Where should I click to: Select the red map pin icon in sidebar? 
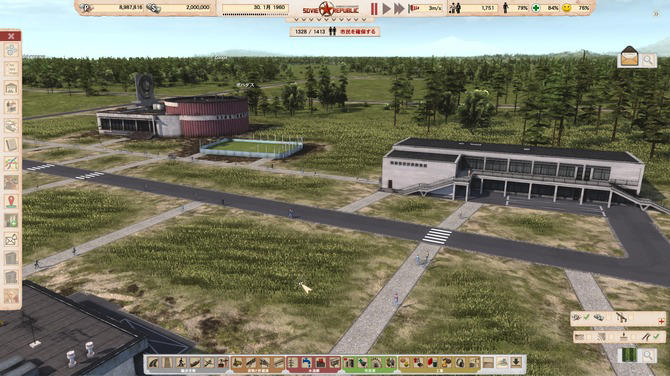[x=11, y=201]
